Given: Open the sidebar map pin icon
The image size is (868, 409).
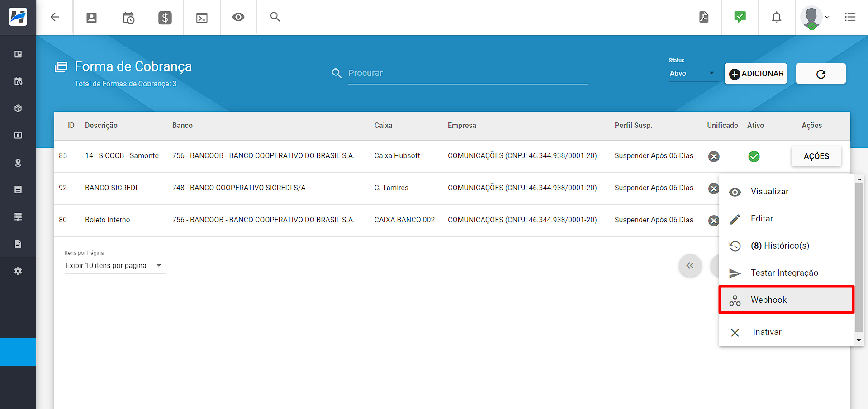Looking at the screenshot, I should coord(18,163).
